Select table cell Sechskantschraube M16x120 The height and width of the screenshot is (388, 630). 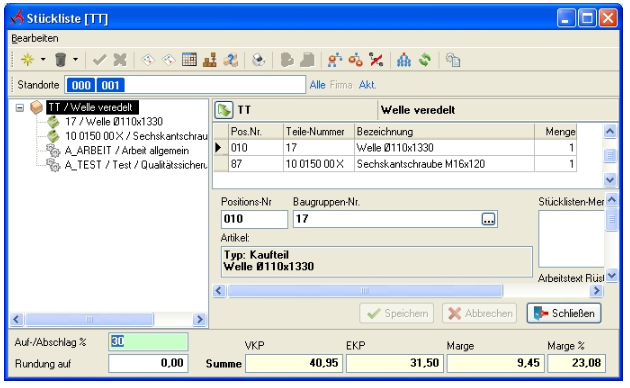pos(444,164)
